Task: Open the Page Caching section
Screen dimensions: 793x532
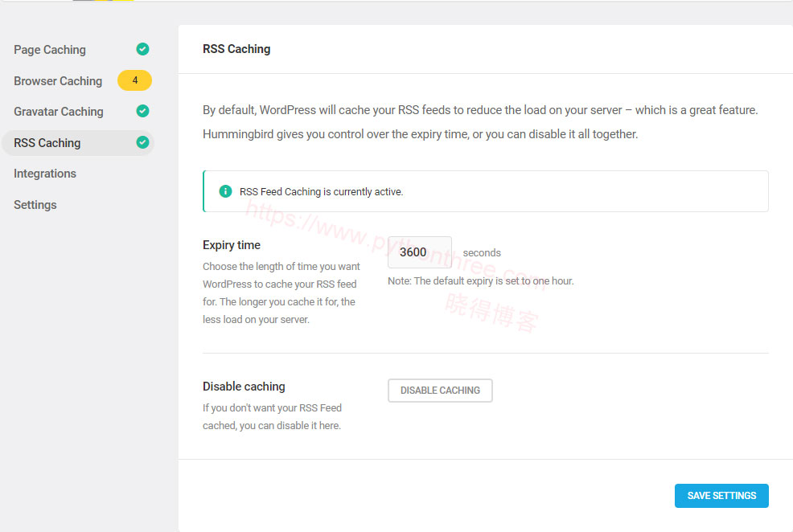Action: [x=50, y=50]
